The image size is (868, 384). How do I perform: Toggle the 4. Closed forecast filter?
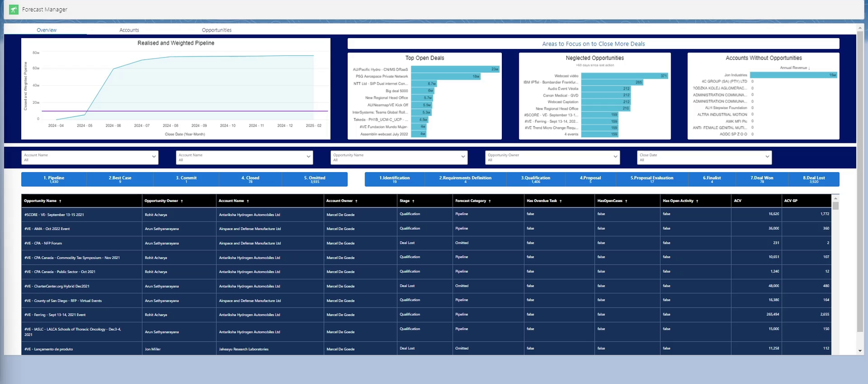coord(250,179)
